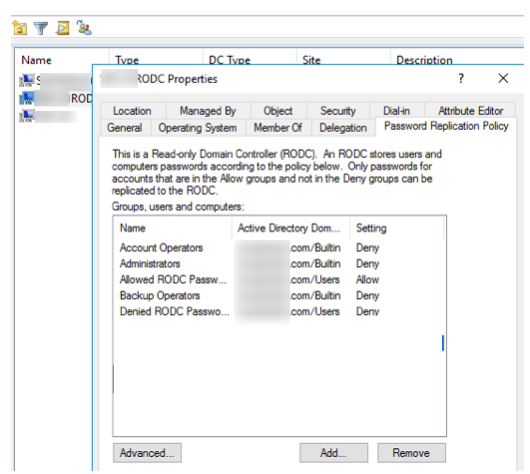Click the new folder icon in toolbar
The height and width of the screenshot is (474, 530).
pos(20,28)
